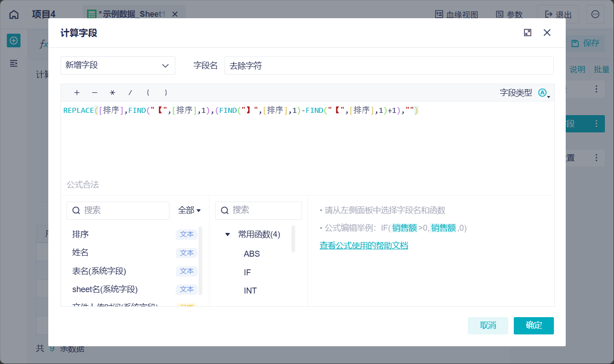Click the field list scrollbar
The height and width of the screenshot is (364, 614).
200,261
